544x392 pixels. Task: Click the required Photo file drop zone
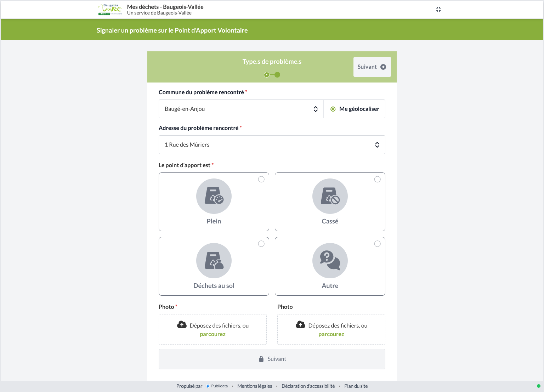[x=212, y=329]
